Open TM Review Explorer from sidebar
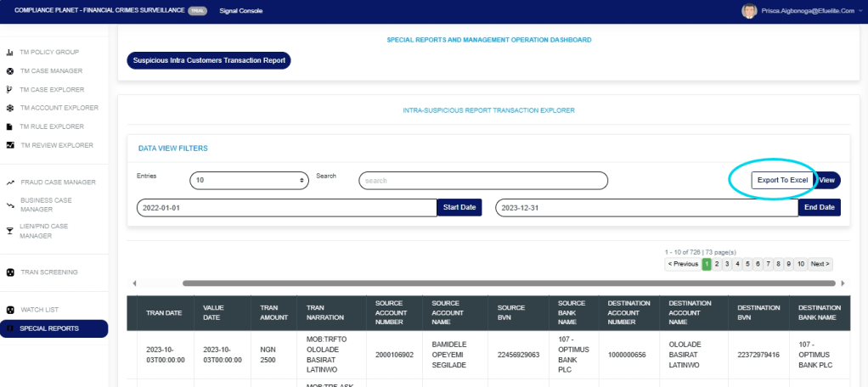Screen dimensions: 868x387 pos(56,145)
